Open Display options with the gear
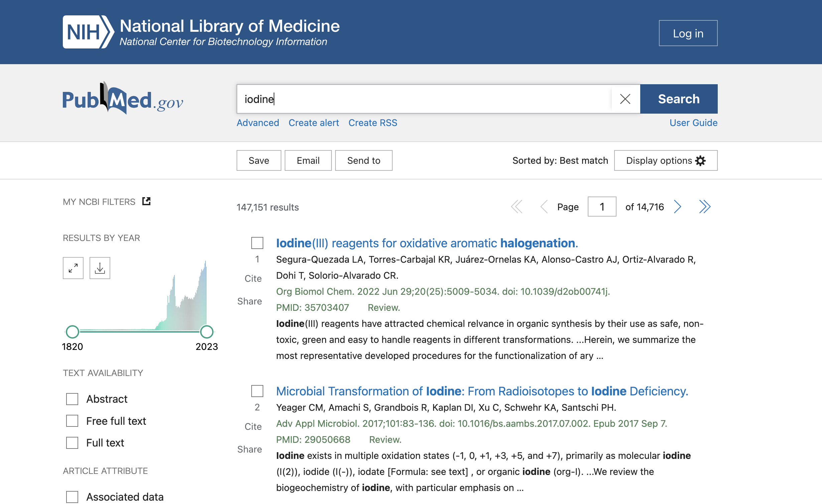This screenshot has height=504, width=822. (x=666, y=160)
